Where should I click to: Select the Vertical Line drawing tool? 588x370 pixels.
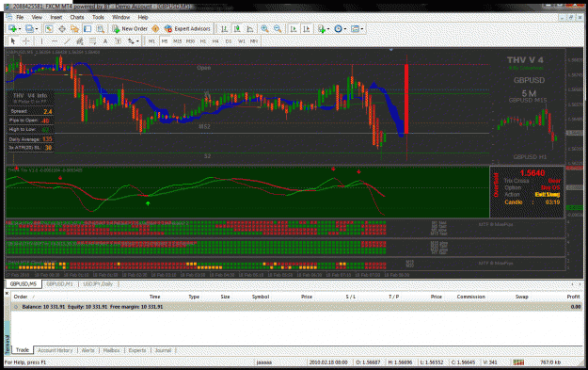[41, 40]
